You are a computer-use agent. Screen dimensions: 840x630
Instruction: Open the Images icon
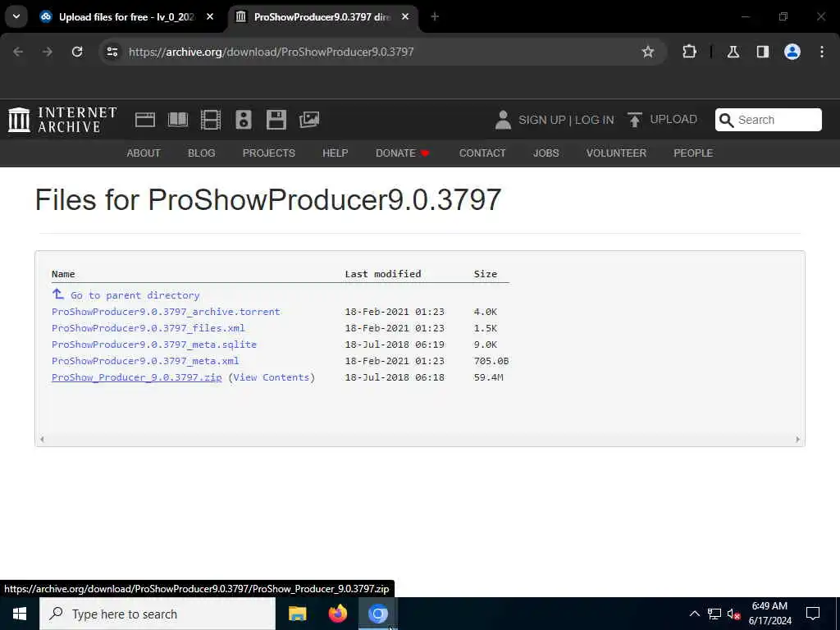click(309, 120)
